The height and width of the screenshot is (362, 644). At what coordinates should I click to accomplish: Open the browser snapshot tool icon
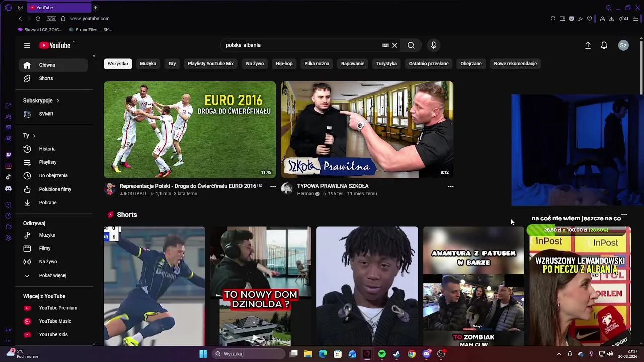[562, 19]
